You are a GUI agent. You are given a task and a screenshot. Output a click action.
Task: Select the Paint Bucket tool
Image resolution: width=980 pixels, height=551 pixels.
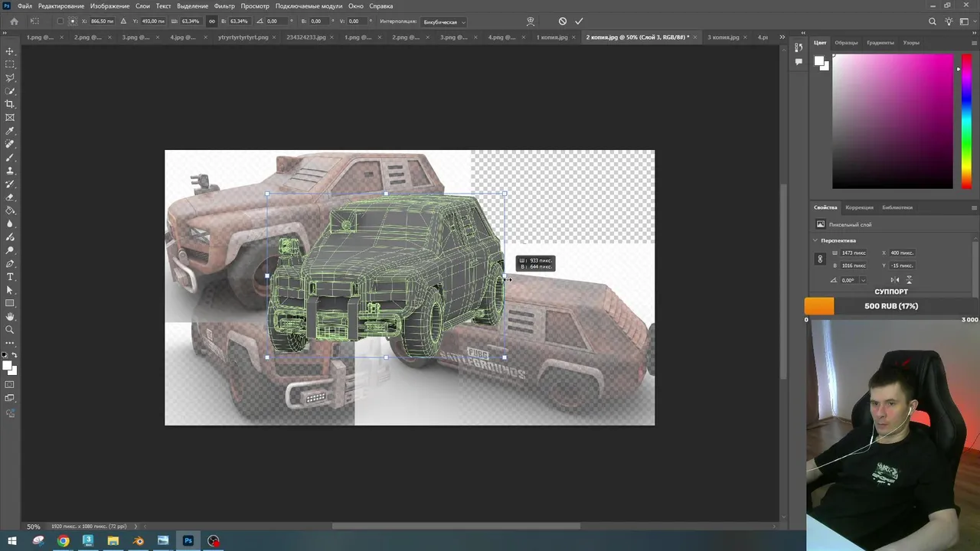[10, 210]
